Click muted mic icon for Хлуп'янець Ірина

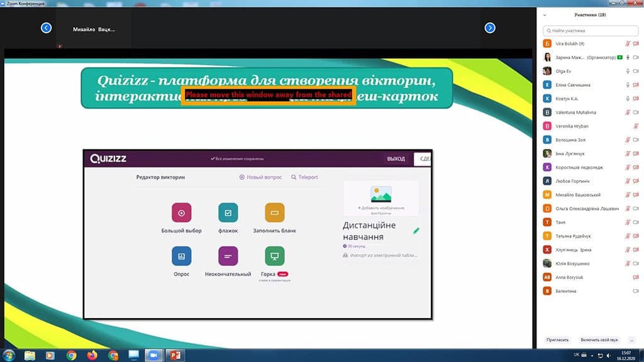tap(628, 250)
